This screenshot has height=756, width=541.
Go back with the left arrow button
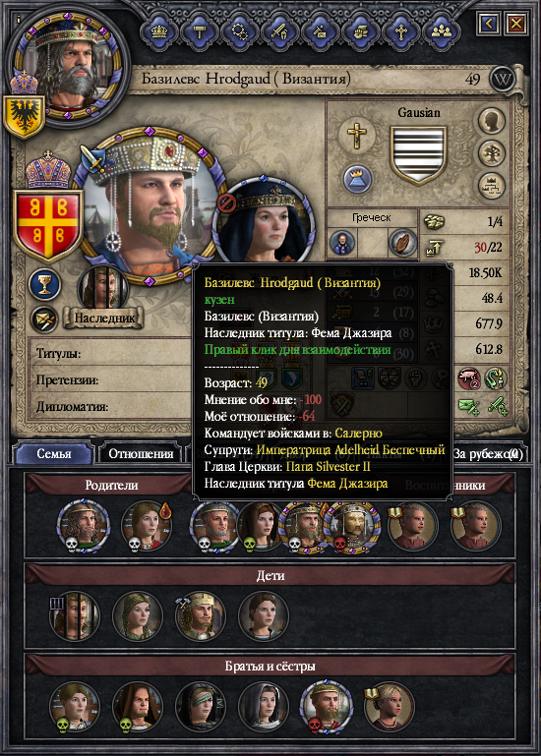(489, 23)
